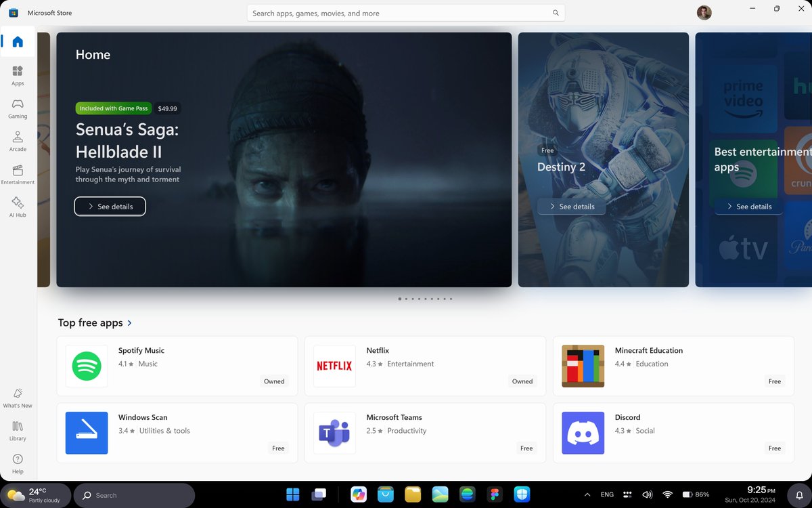
Task: Select the second carousel pagination dot
Action: [x=406, y=298]
